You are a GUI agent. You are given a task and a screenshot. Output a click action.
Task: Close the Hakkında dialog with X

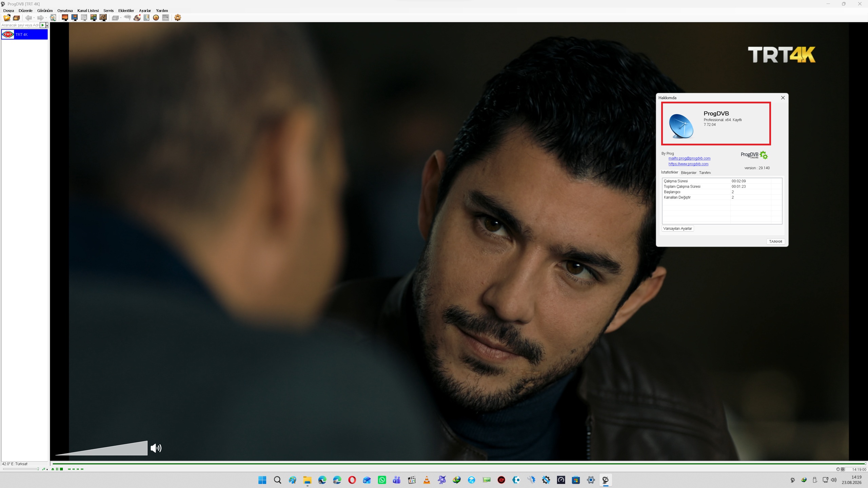pos(783,98)
